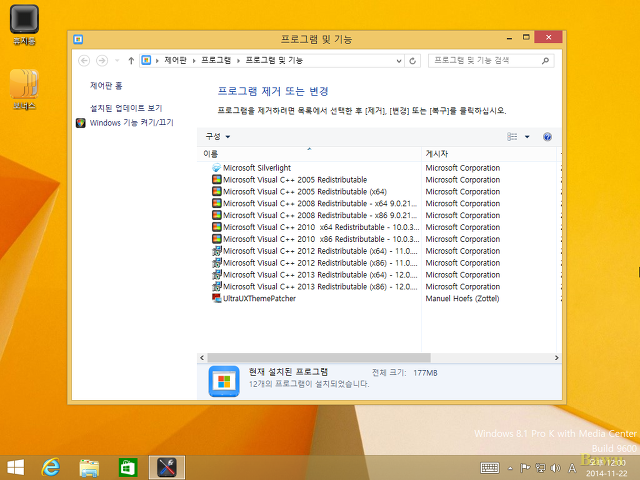Sort by 게시자 column header

pyautogui.click(x=489, y=154)
